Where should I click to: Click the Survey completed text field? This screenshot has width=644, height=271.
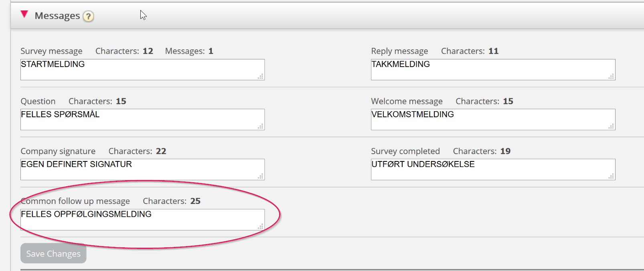(x=493, y=169)
